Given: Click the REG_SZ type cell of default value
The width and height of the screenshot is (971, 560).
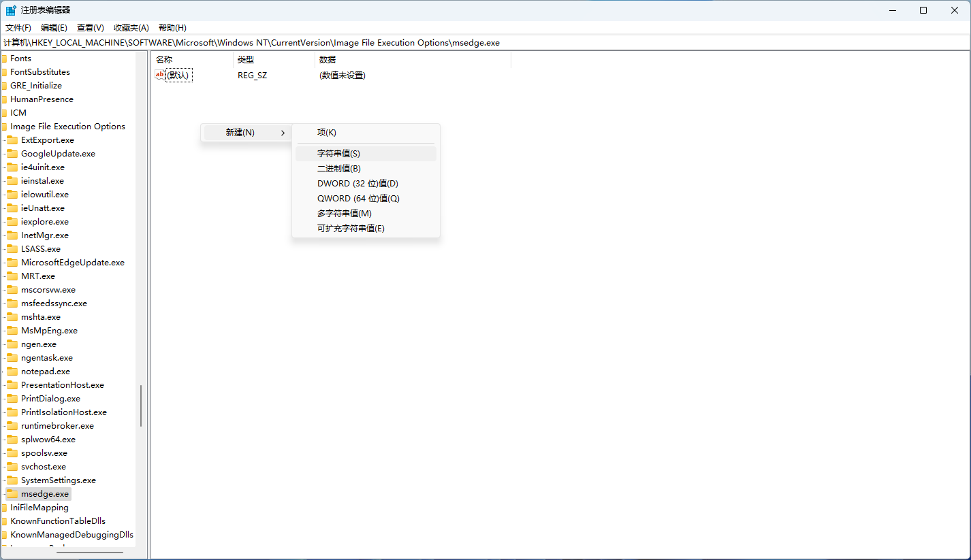Looking at the screenshot, I should [x=252, y=75].
